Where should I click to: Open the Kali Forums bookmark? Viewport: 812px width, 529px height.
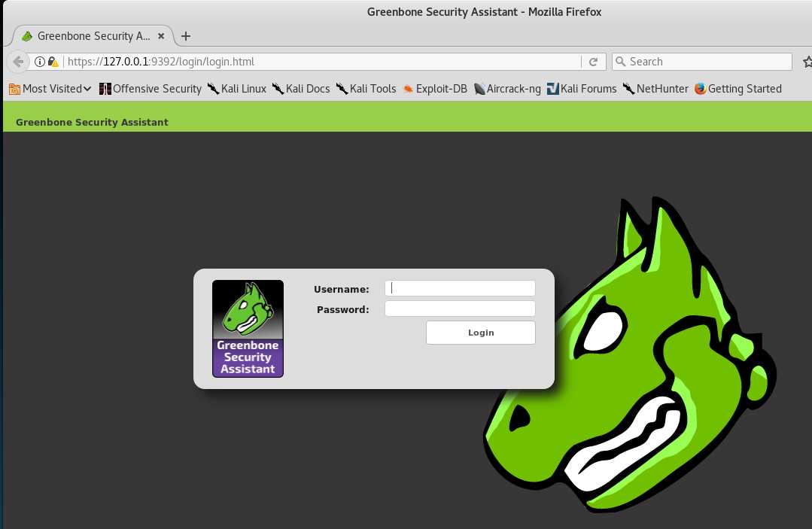[x=582, y=89]
